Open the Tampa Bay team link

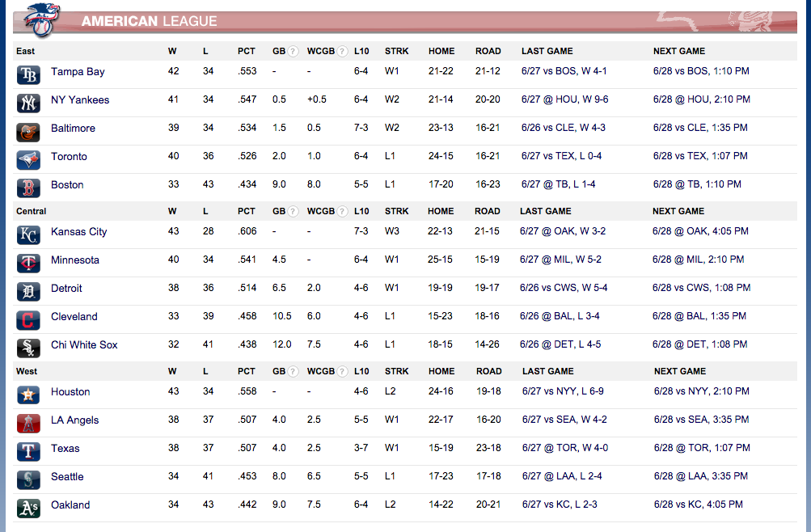[78, 72]
